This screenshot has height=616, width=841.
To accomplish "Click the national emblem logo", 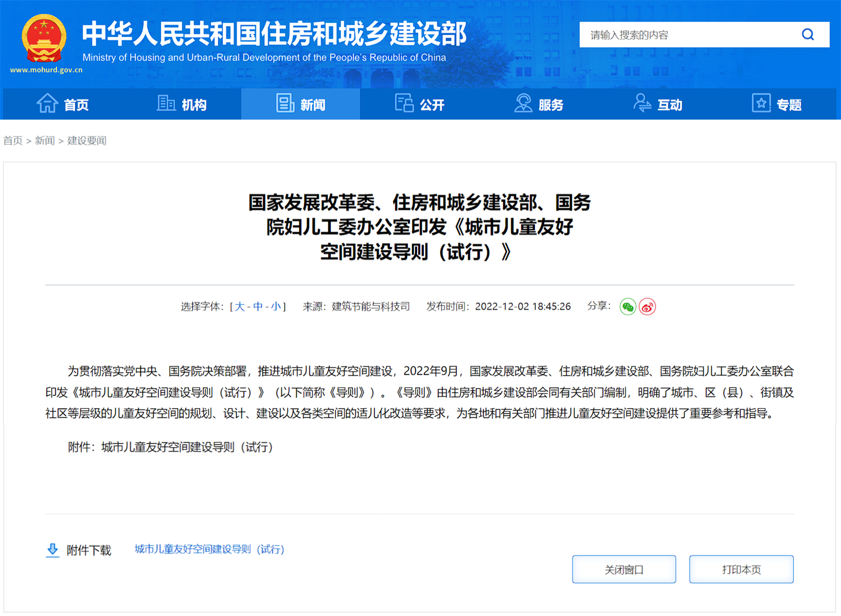I will [x=44, y=38].
